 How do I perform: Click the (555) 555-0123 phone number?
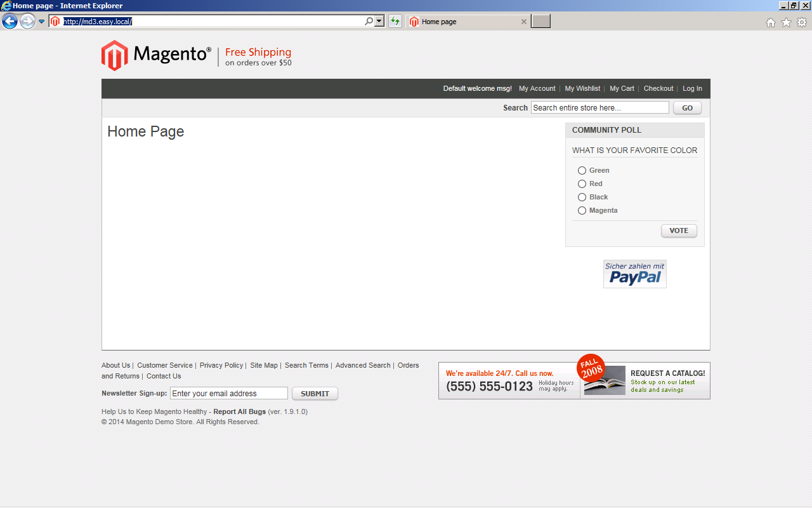pos(490,386)
